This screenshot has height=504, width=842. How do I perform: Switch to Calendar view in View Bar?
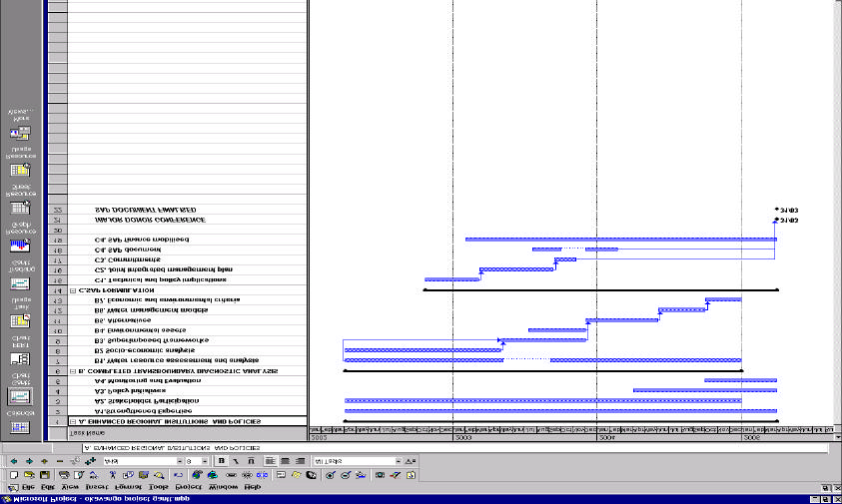(x=20, y=428)
